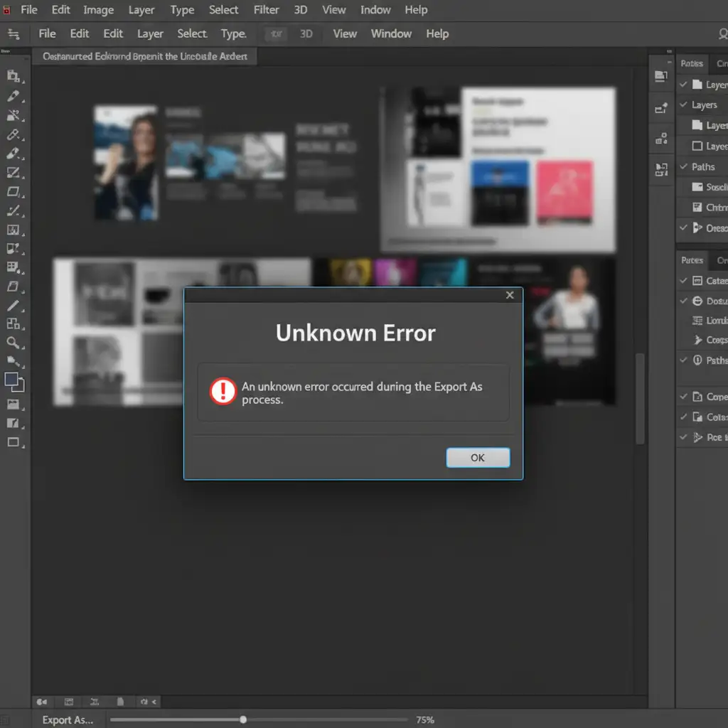The height and width of the screenshot is (728, 728).
Task: Toggle the checkmark beside the upper Paths row
Action: click(683, 167)
